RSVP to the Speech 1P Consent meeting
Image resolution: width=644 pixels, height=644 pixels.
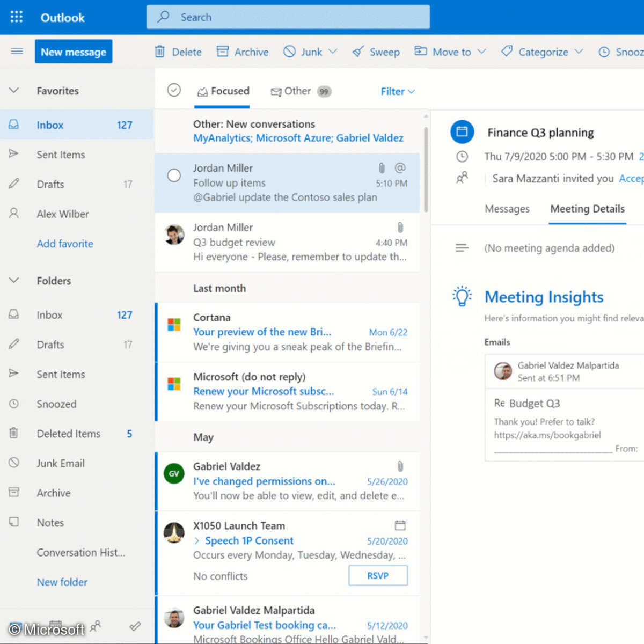pyautogui.click(x=378, y=575)
